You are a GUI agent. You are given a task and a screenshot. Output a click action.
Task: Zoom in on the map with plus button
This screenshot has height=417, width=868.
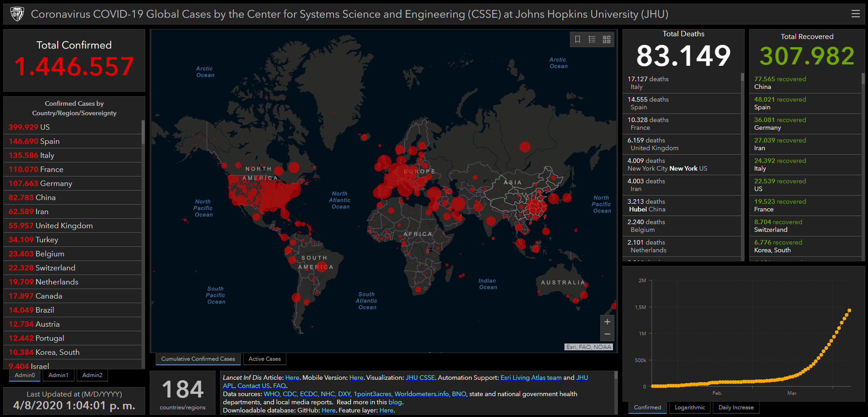[x=607, y=322]
